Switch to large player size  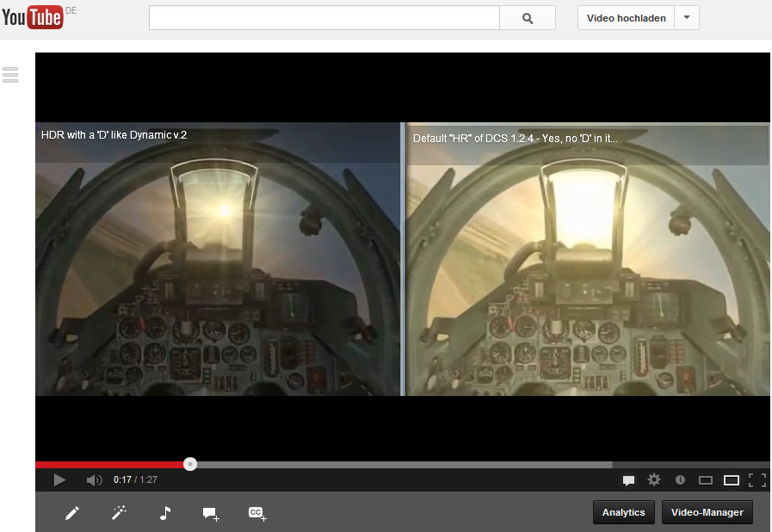(x=732, y=479)
